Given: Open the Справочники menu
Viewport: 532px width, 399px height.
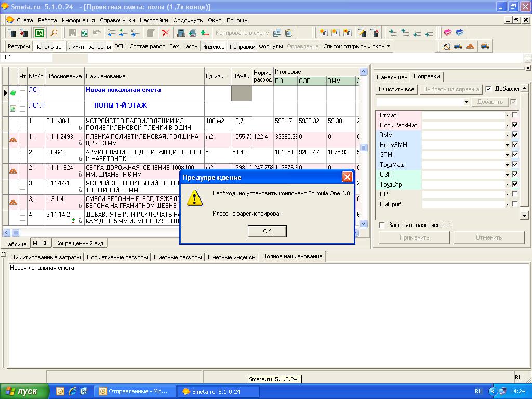Looking at the screenshot, I should (x=117, y=20).
